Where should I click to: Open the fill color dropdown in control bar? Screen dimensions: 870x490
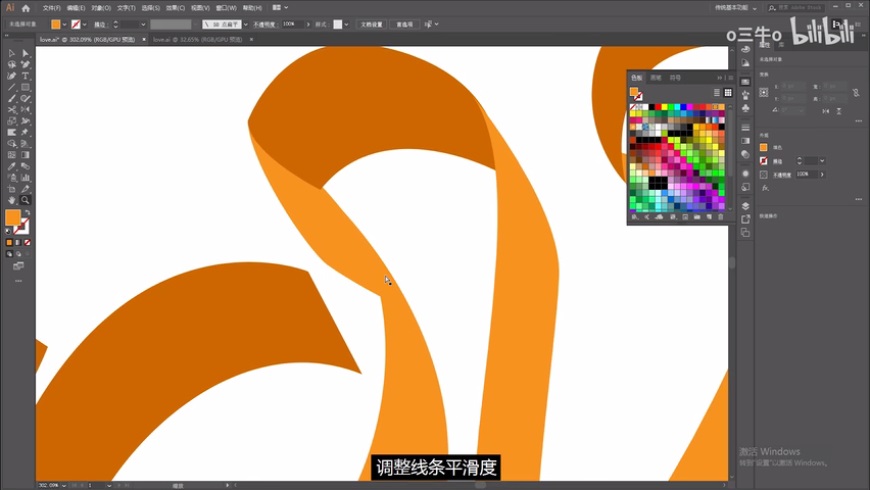(x=64, y=24)
